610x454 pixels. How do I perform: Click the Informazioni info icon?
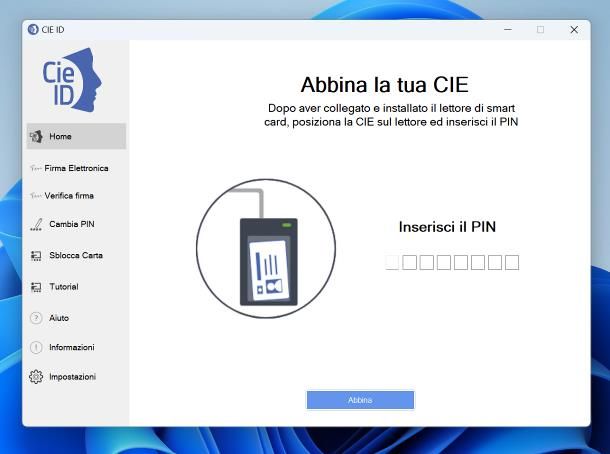click(36, 347)
